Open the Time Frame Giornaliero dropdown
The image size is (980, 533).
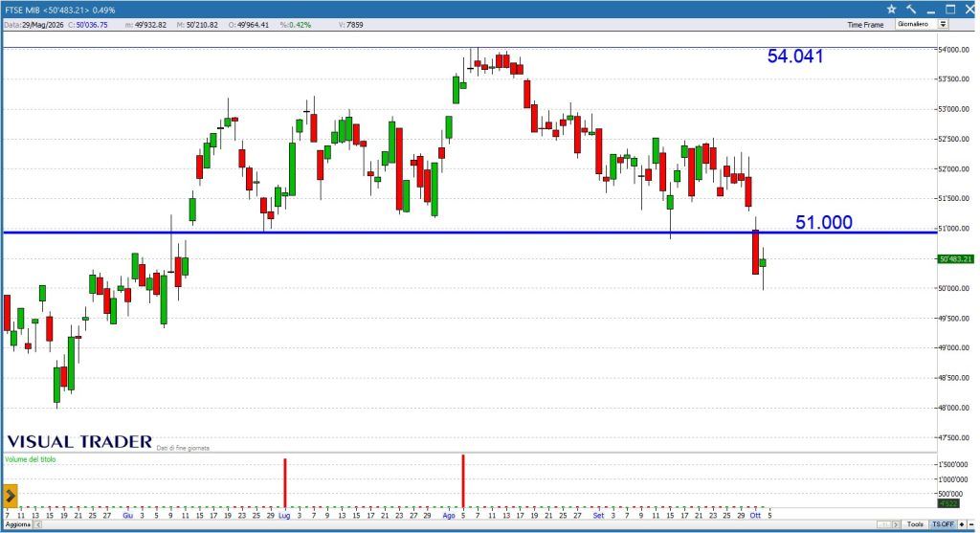coord(922,24)
